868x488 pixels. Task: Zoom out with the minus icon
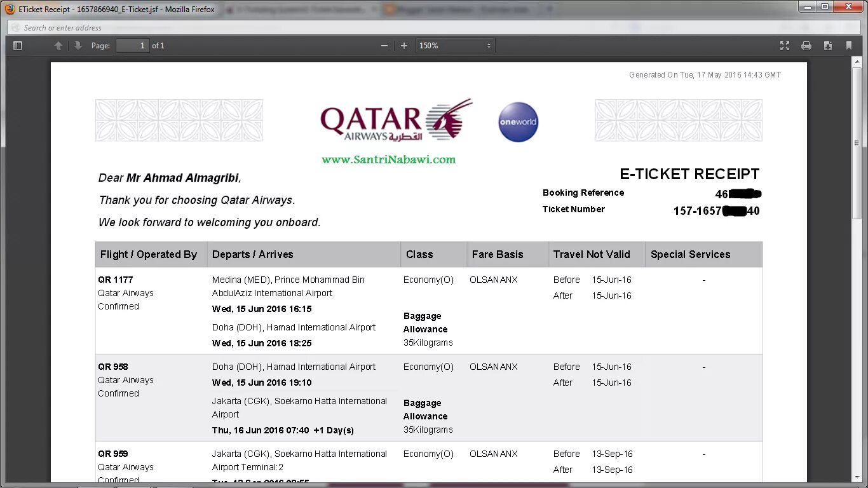click(384, 46)
